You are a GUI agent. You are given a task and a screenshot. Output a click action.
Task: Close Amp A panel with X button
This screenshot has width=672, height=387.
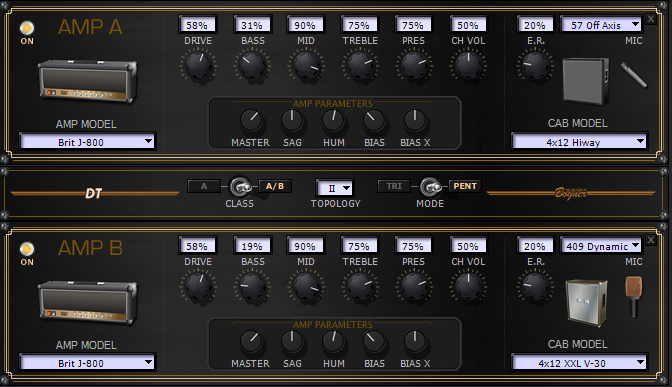651,19
